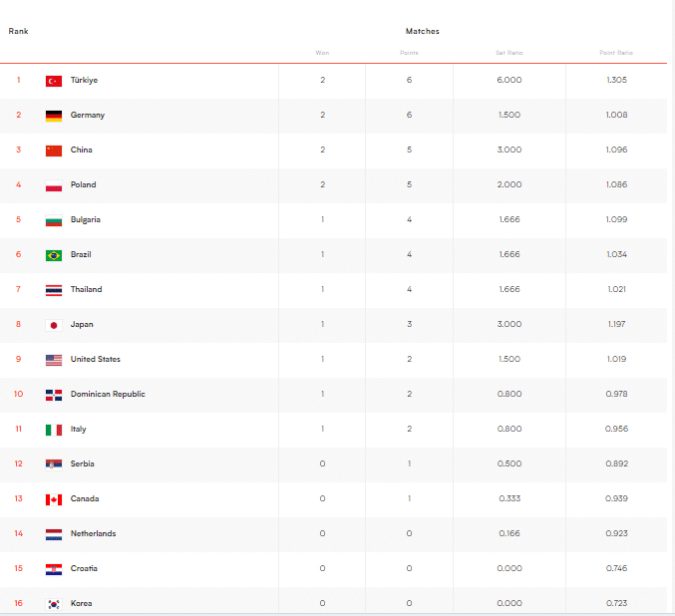
Task: Click the Italy flag icon
Action: click(54, 430)
